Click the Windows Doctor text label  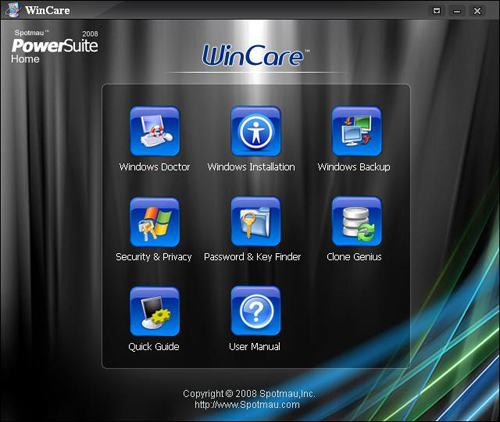(x=154, y=167)
